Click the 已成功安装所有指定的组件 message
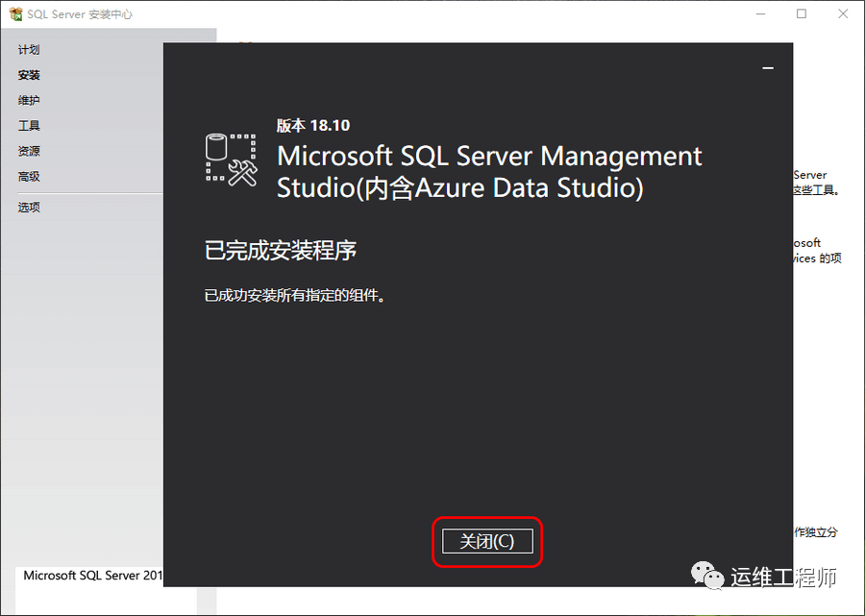This screenshot has width=865, height=616. pos(295,296)
